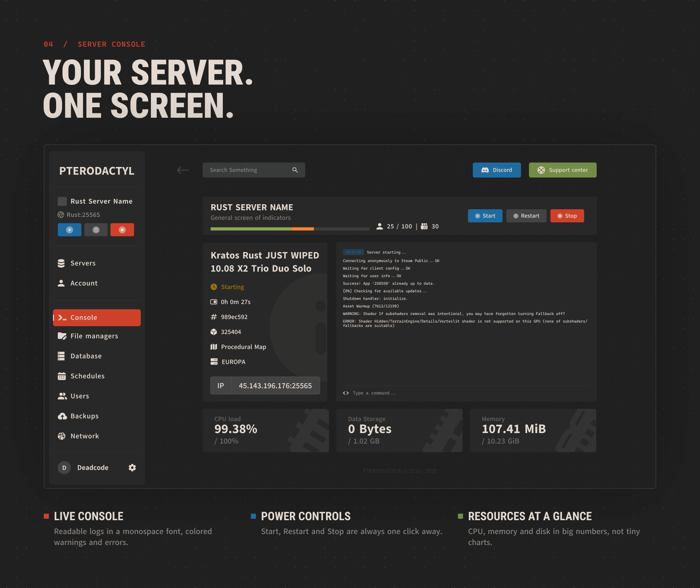Click the players icon next to 25 / 100
This screenshot has width=700, height=588.
[380, 226]
